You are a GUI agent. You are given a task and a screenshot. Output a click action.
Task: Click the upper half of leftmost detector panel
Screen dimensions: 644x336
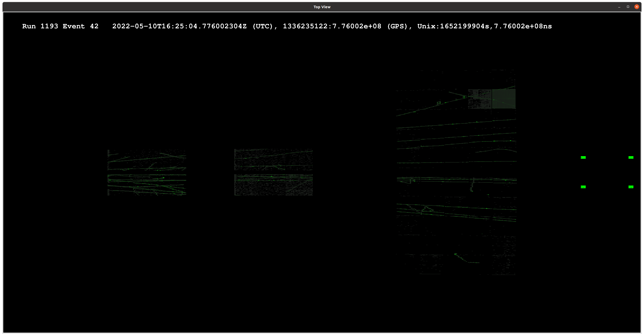[147, 160]
